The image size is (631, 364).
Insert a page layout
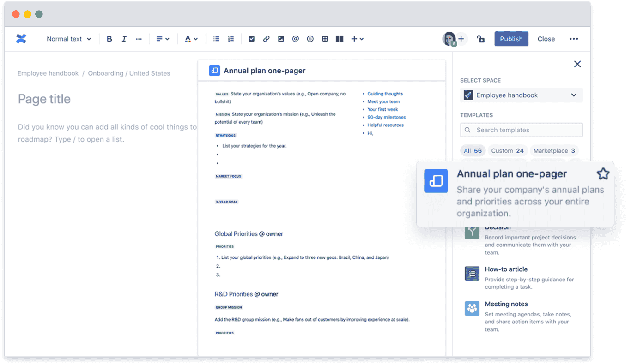pyautogui.click(x=340, y=39)
